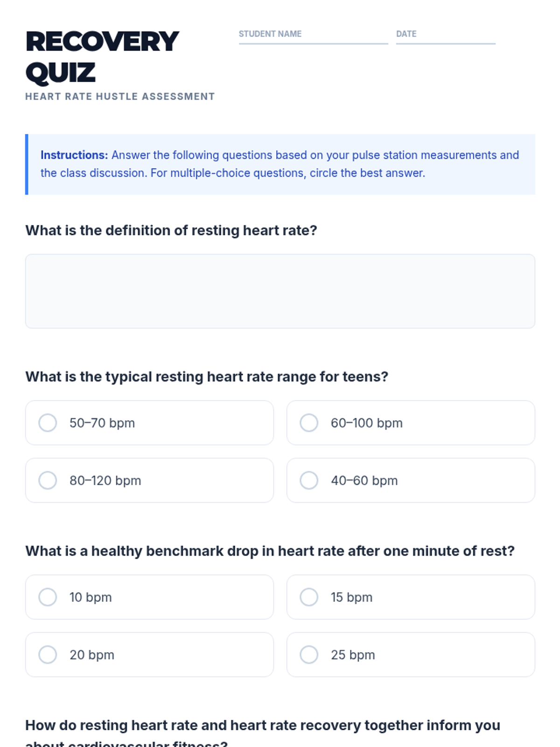Select the 10 bpm radio button

click(48, 597)
